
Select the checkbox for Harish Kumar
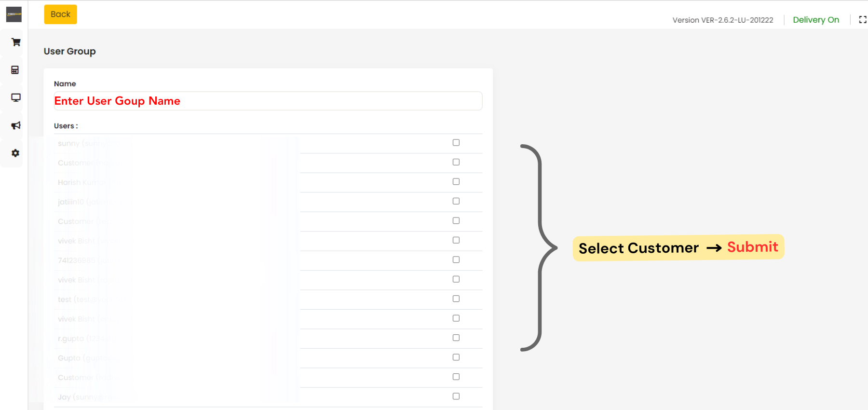tap(456, 182)
